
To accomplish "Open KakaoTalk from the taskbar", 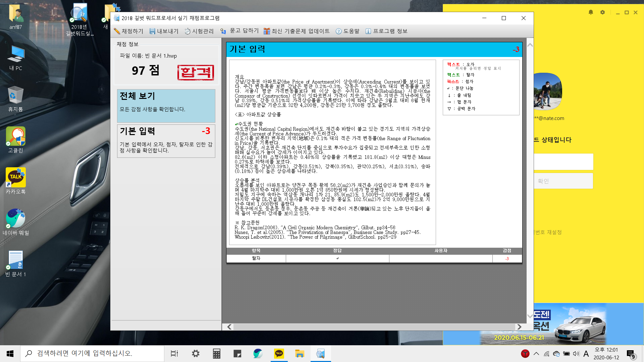I will click(279, 353).
